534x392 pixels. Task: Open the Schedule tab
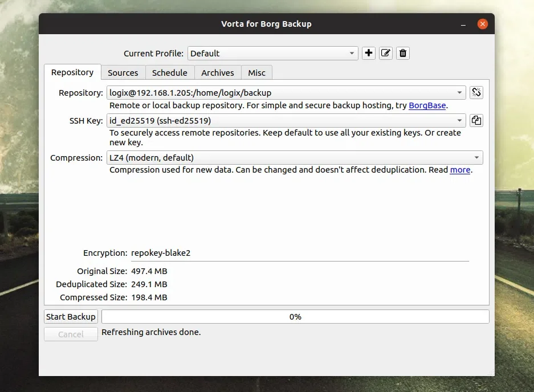[170, 73]
